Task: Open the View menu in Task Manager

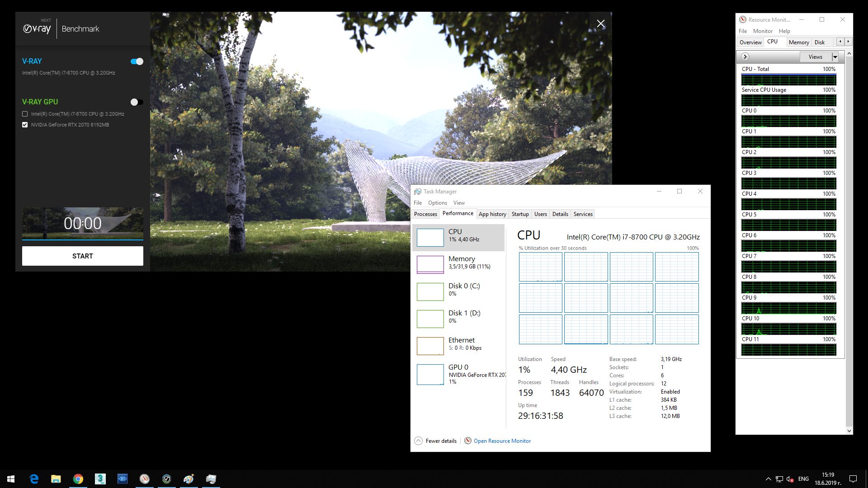Action: tap(459, 202)
